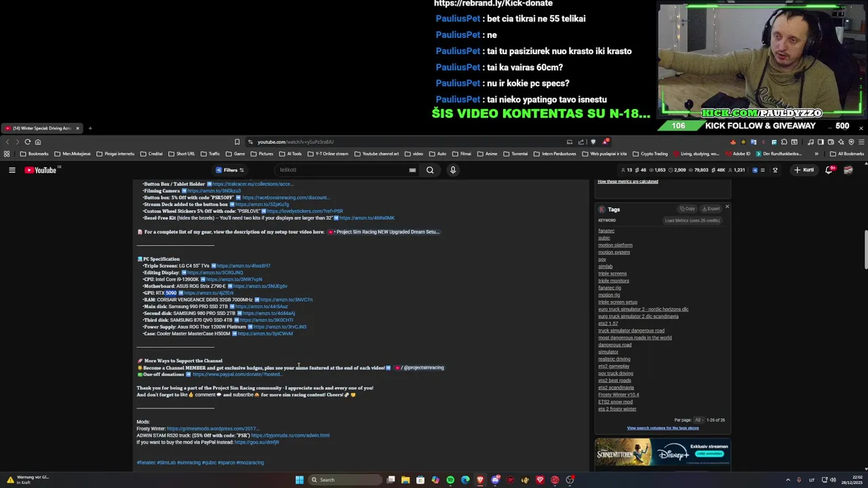The width and height of the screenshot is (868, 488).
Task: Click Load Metrics (uses 26 credits) button
Action: click(692, 220)
